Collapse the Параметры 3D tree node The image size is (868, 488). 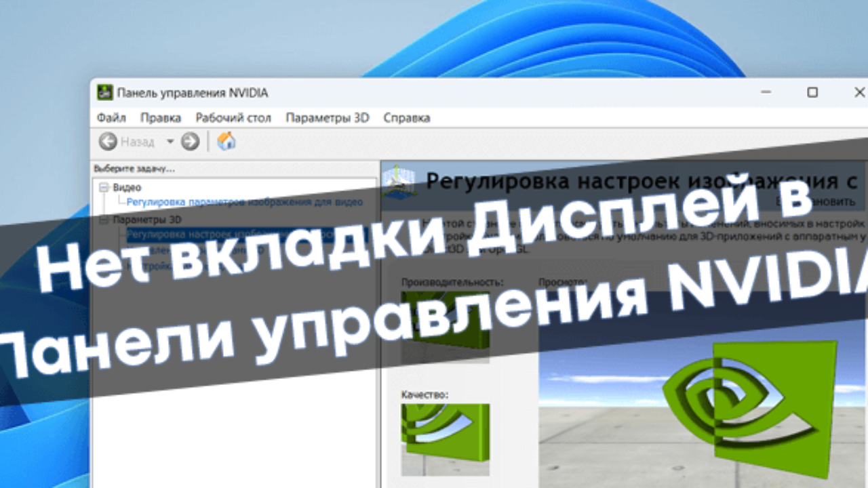[104, 220]
